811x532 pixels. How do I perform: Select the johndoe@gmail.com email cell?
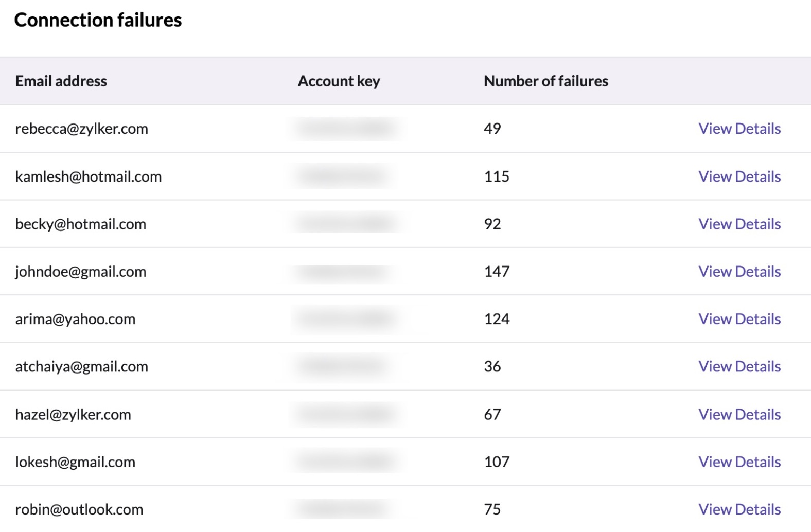81,271
